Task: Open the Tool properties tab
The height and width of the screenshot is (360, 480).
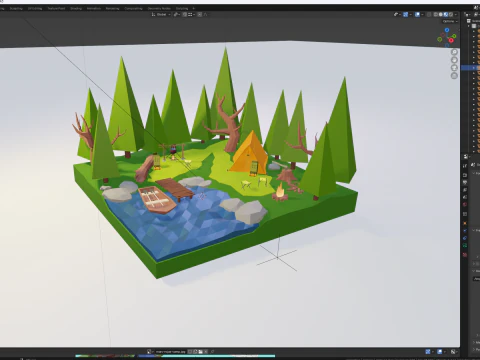Action: click(x=465, y=166)
